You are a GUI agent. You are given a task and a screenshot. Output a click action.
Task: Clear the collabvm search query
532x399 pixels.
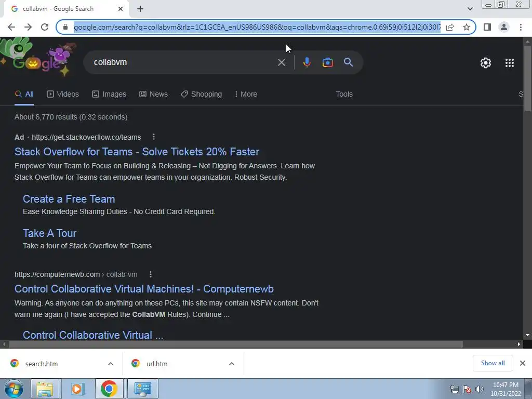281,62
